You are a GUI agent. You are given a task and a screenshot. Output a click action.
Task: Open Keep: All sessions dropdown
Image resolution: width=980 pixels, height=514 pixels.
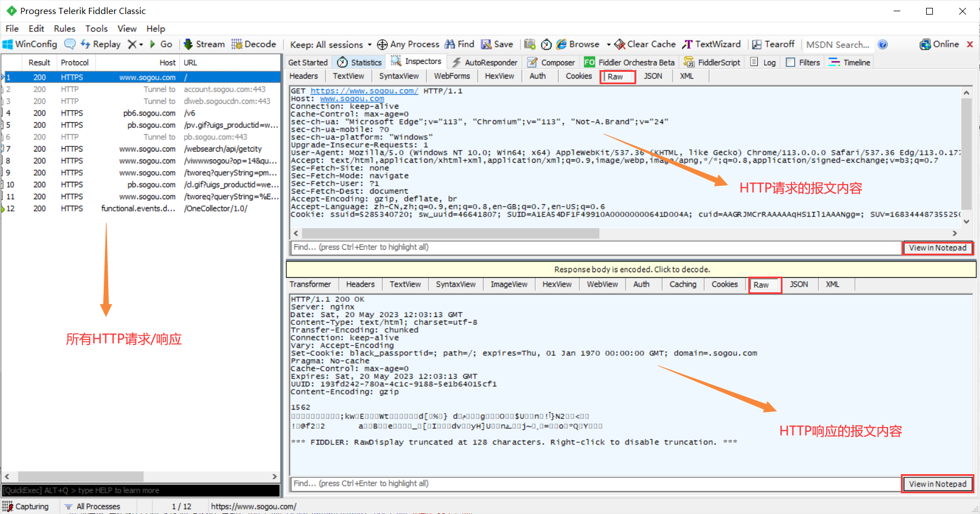[330, 45]
